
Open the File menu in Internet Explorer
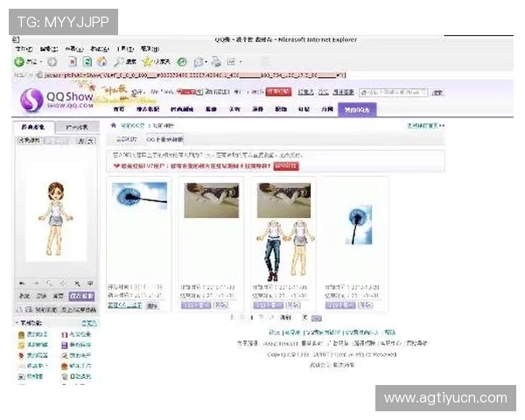click(24, 49)
